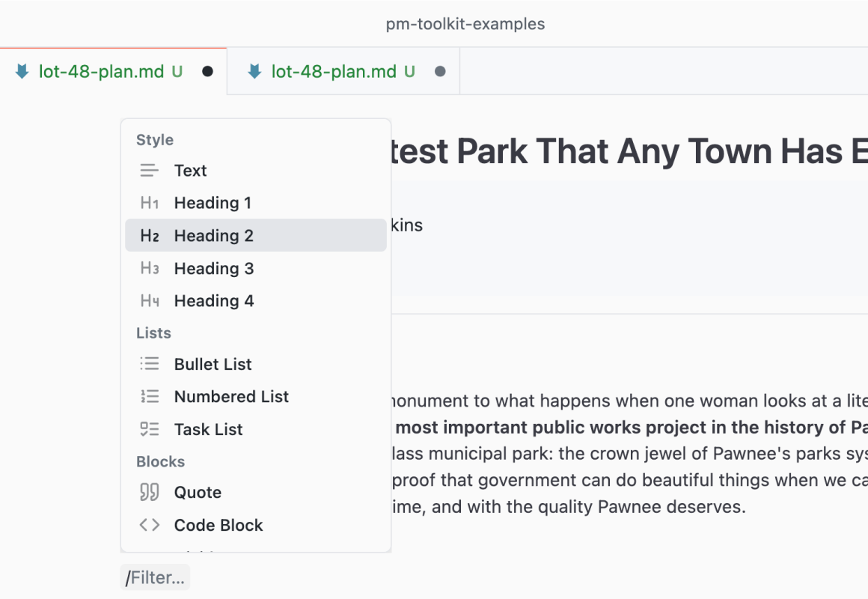The image size is (868, 599).
Task: Click the Code Block angle-brackets icon
Action: tap(150, 525)
